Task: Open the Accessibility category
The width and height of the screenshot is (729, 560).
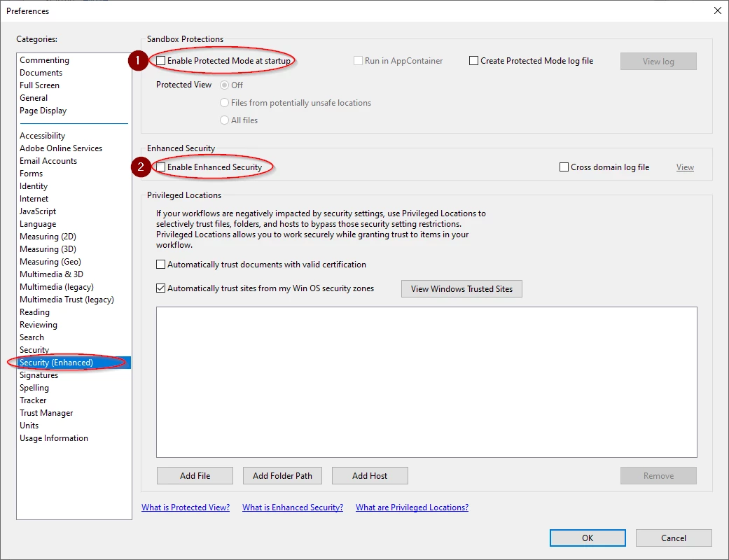Action: (42, 136)
